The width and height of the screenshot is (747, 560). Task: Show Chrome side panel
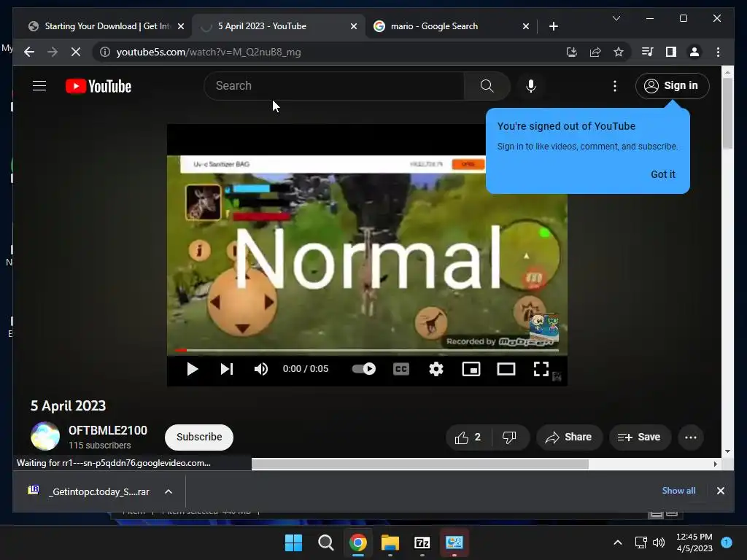pos(671,52)
